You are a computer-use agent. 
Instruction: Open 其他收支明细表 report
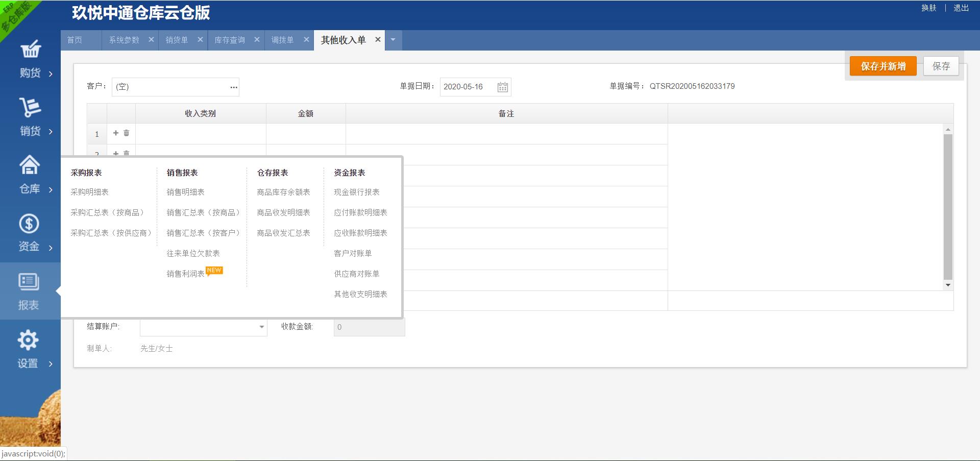(x=361, y=294)
